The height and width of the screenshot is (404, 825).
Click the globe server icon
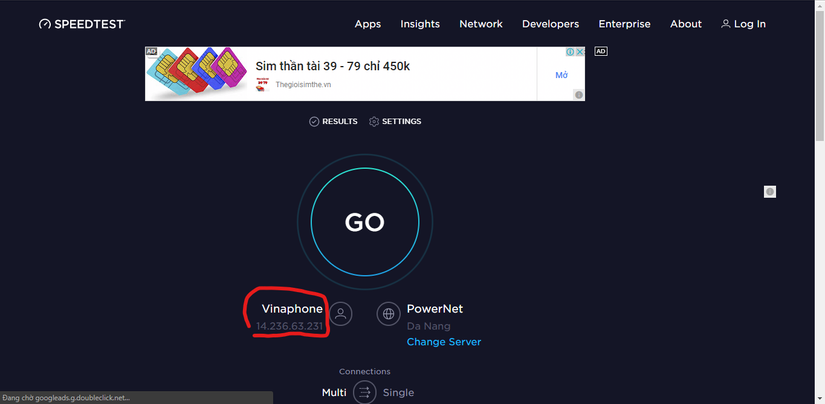click(388, 314)
